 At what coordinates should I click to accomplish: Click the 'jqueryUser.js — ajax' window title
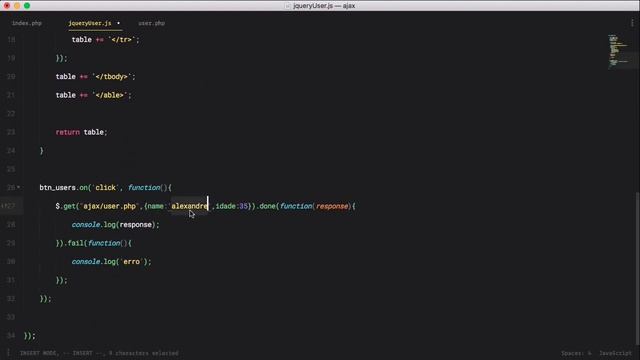pos(324,6)
